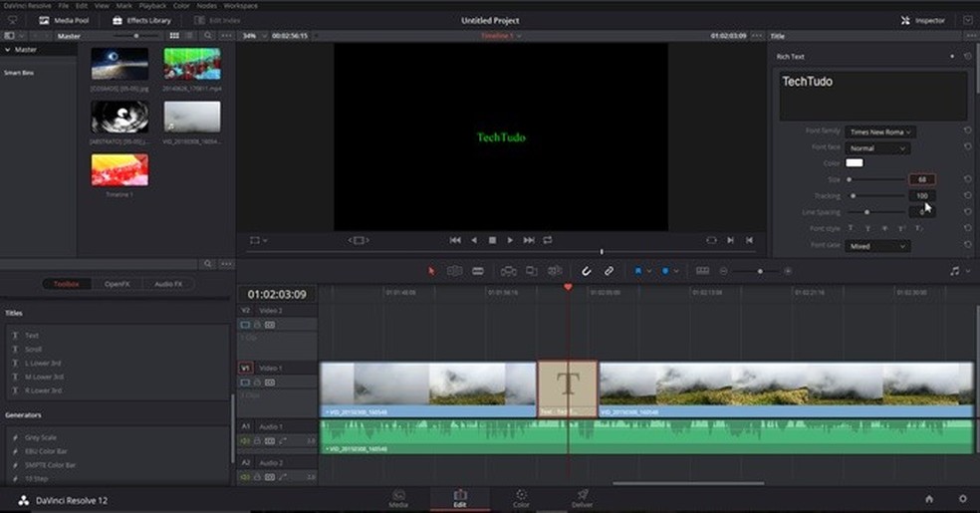Image resolution: width=980 pixels, height=513 pixels.
Task: Go to next edit point icon
Action: (730, 240)
